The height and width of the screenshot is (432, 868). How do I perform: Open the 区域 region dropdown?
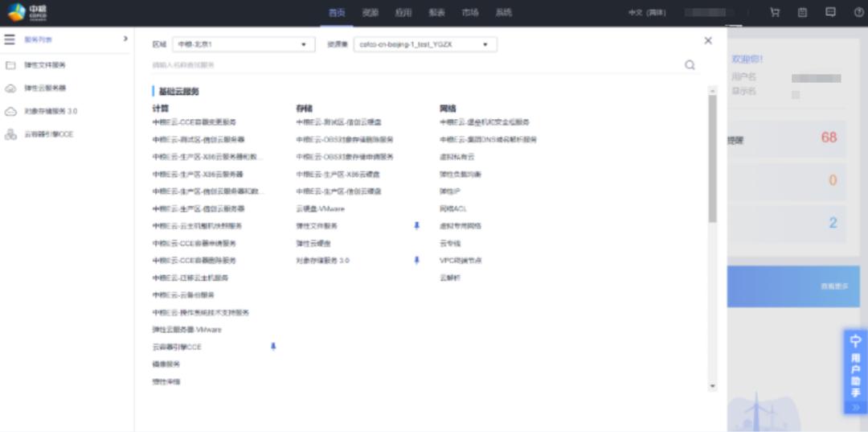click(244, 44)
